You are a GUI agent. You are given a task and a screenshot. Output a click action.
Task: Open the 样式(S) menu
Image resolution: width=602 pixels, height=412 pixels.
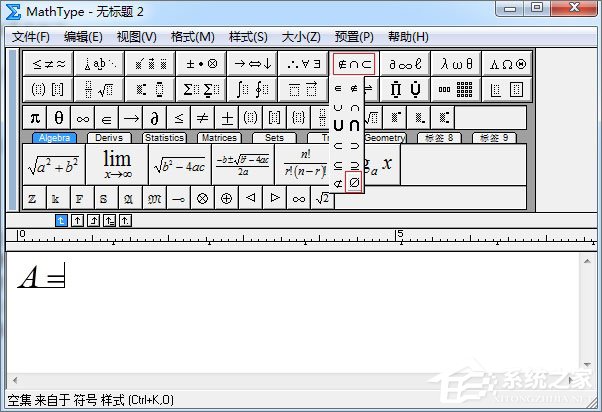pos(247,37)
